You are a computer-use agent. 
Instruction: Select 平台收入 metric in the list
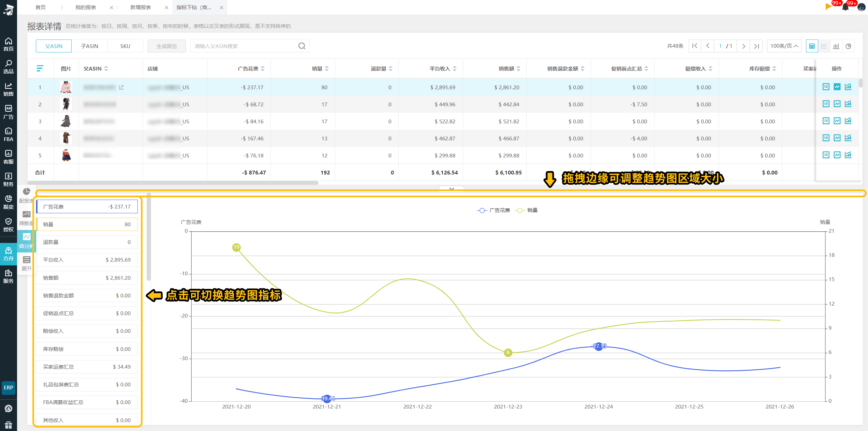coord(87,260)
